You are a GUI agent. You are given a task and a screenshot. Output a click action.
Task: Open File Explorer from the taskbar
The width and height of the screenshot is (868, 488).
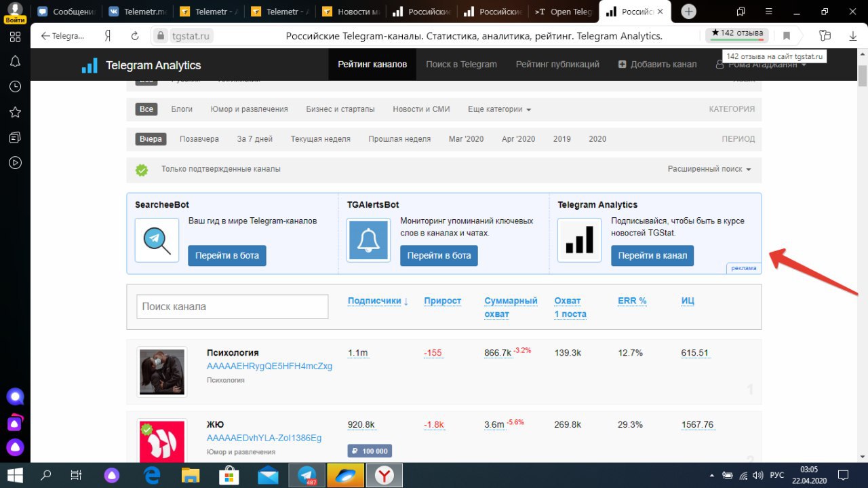191,474
